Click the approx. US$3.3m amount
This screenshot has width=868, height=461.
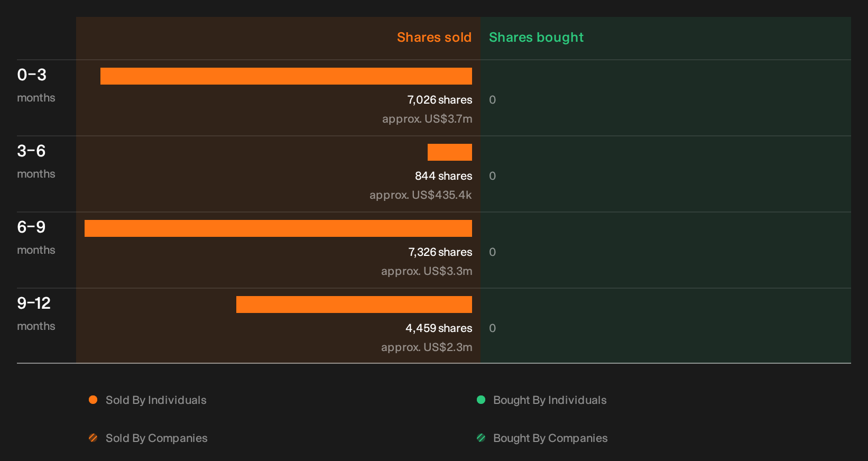click(x=427, y=271)
